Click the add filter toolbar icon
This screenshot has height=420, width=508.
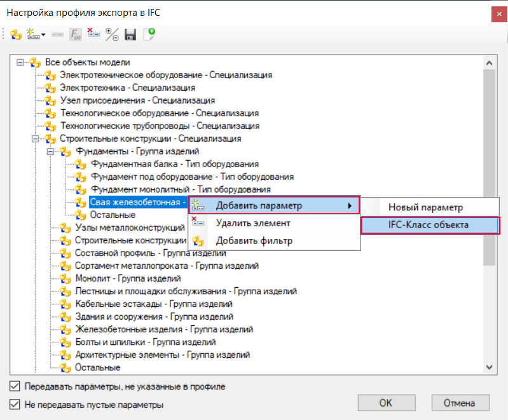(16, 35)
